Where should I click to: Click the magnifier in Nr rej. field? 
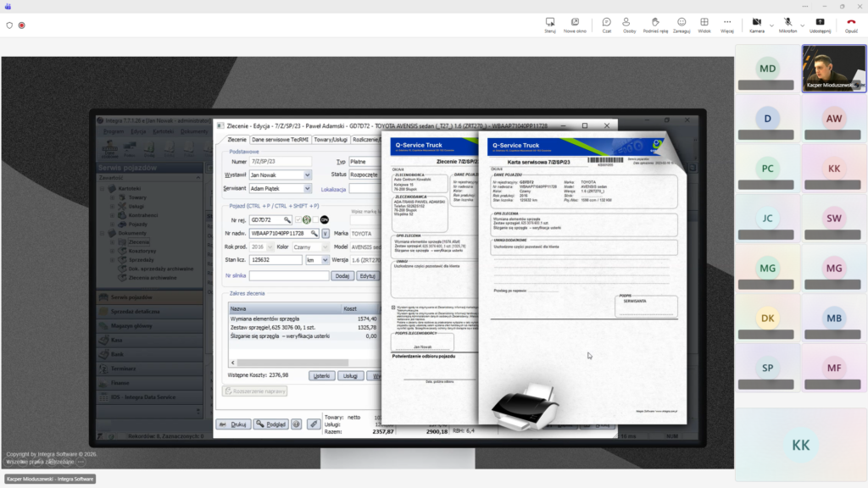289,219
